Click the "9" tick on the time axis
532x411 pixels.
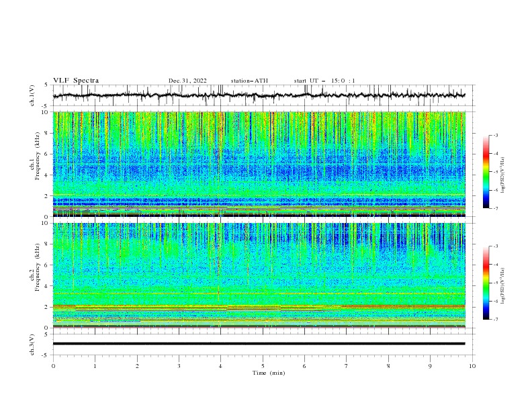tap(430, 366)
